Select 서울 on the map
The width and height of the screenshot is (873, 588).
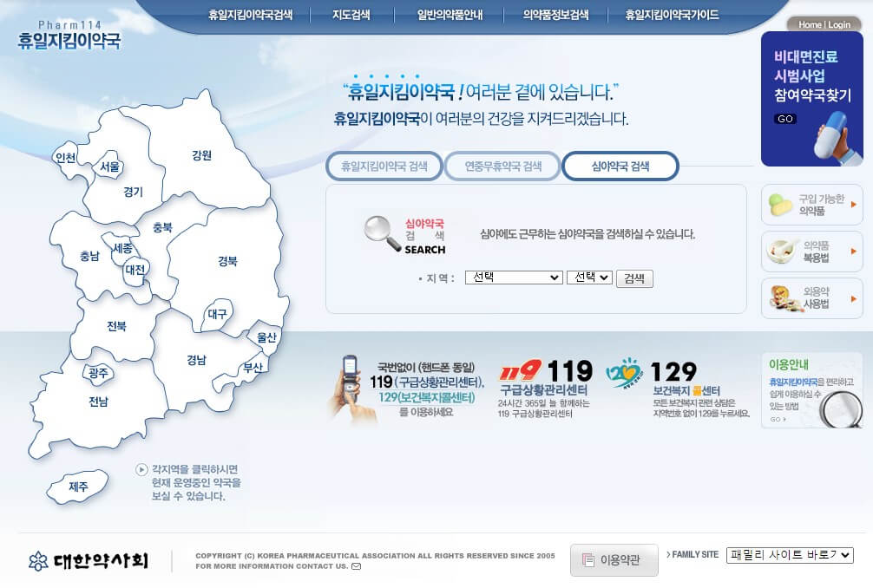pyautogui.click(x=109, y=167)
